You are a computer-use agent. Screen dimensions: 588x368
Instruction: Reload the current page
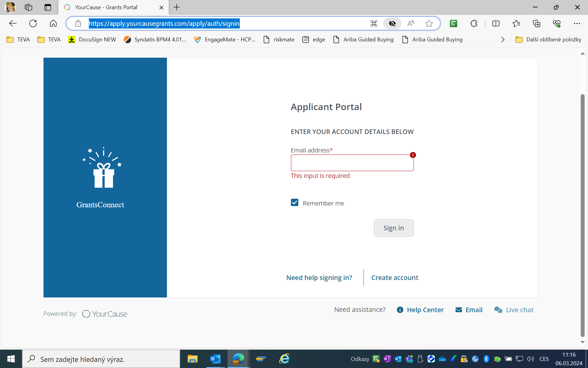click(33, 24)
